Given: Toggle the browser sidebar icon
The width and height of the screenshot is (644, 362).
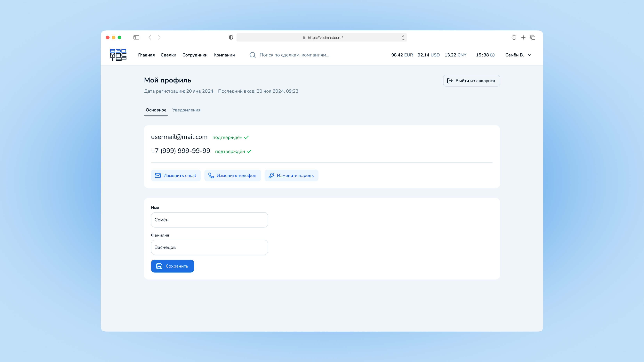Looking at the screenshot, I should [136, 37].
